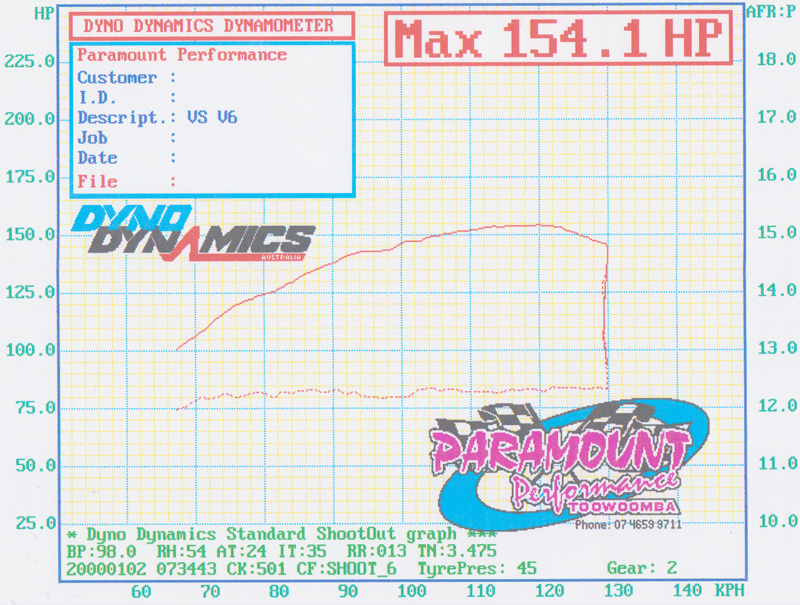Click the 225.0 HP axis label

click(x=30, y=61)
